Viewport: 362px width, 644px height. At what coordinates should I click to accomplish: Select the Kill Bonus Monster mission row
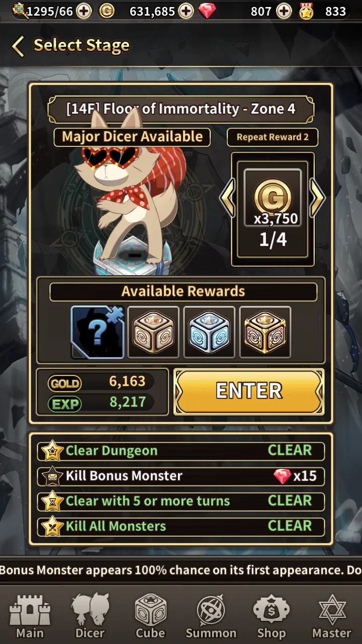click(181, 476)
